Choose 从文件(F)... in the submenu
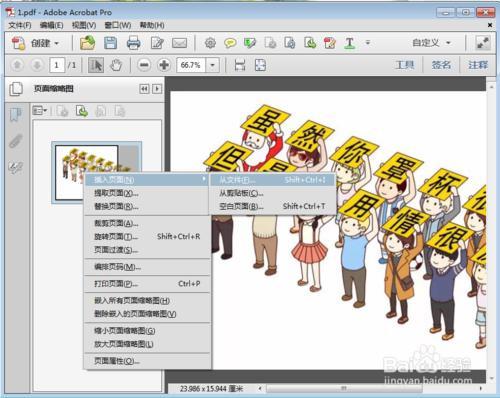Image resolution: width=500 pixels, height=398 pixels. tap(272, 180)
